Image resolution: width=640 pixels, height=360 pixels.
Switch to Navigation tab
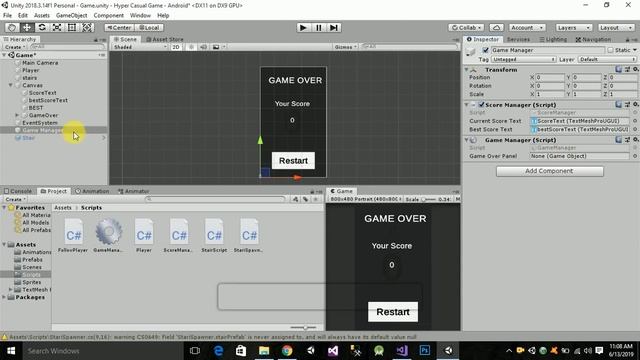coord(593,39)
